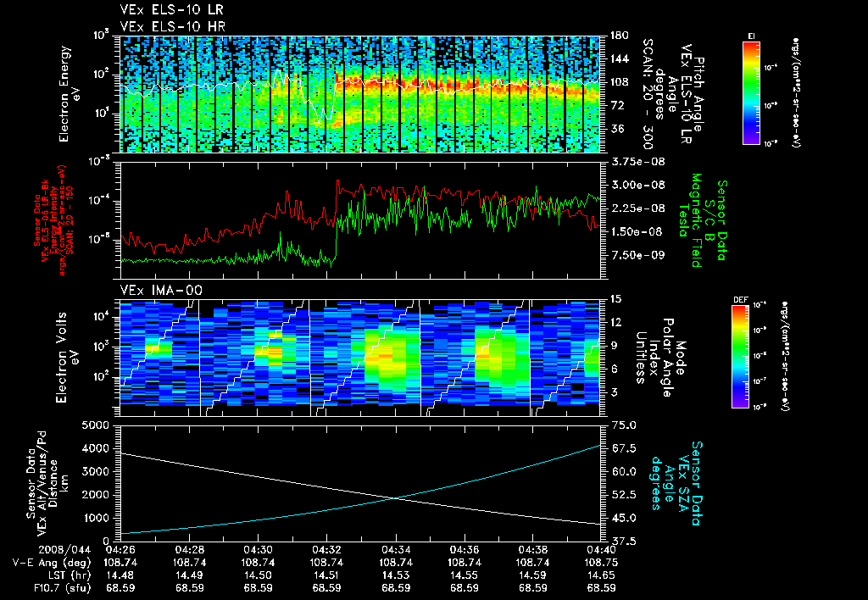
Task: Click the 144 pitch angle tick label
Action: click(620, 58)
